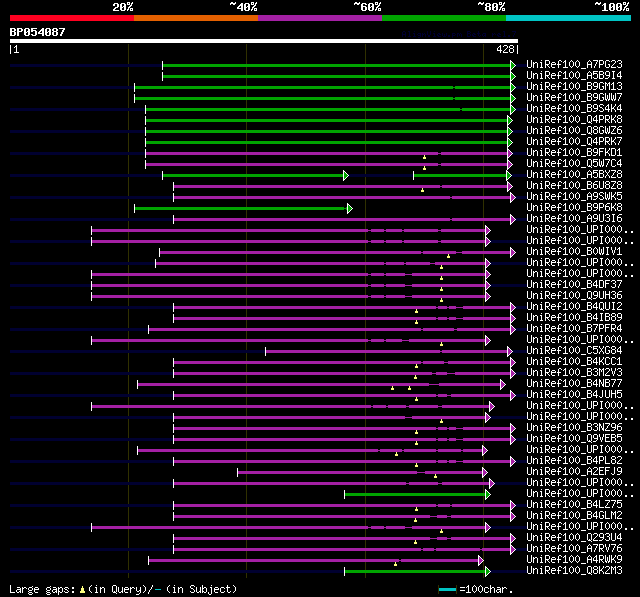The height and width of the screenshot is (597, 640).
Task: Click the red ~20% legend color segment
Action: [x=72, y=18]
